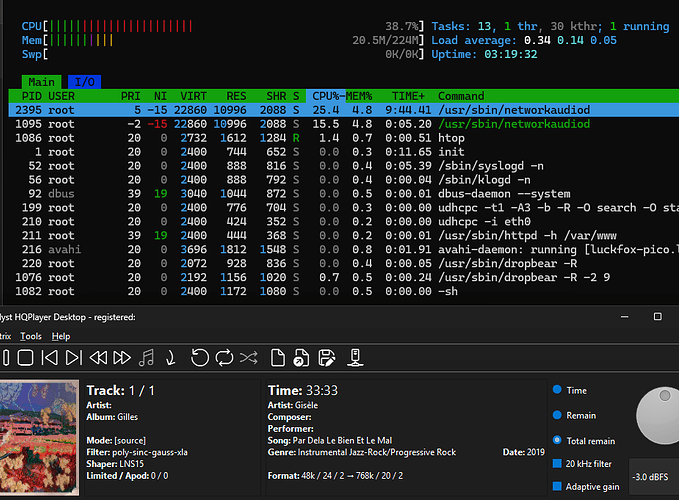Click the Shaper LNS15 text
The image size is (679, 500).
[115, 464]
